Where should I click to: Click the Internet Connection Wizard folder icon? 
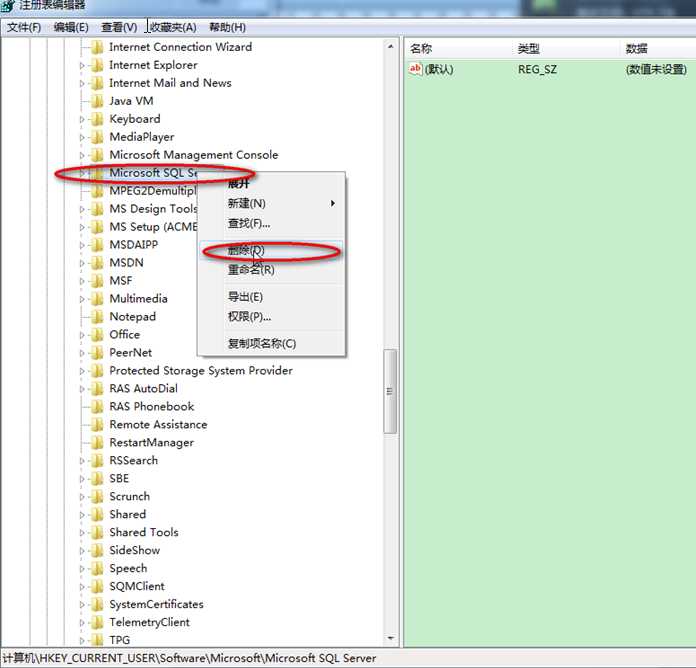point(97,47)
